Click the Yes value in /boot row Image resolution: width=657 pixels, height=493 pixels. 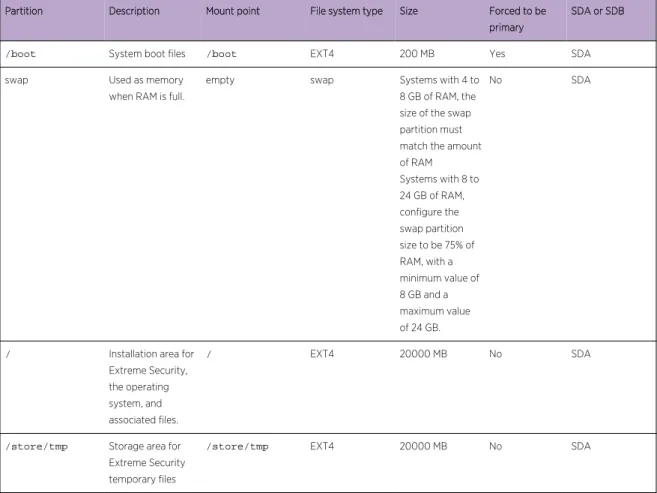coord(497,54)
